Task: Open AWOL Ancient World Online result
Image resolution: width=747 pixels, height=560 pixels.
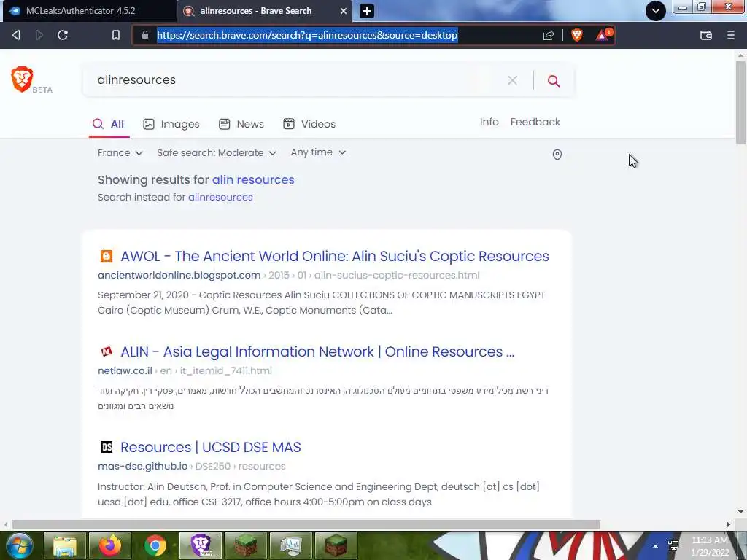Action: pos(334,256)
